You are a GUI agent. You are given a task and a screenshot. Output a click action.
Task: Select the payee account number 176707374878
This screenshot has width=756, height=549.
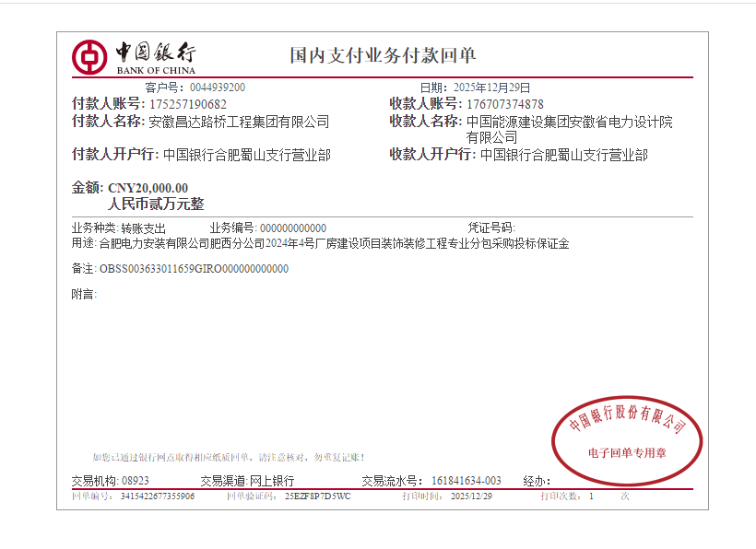(x=504, y=104)
